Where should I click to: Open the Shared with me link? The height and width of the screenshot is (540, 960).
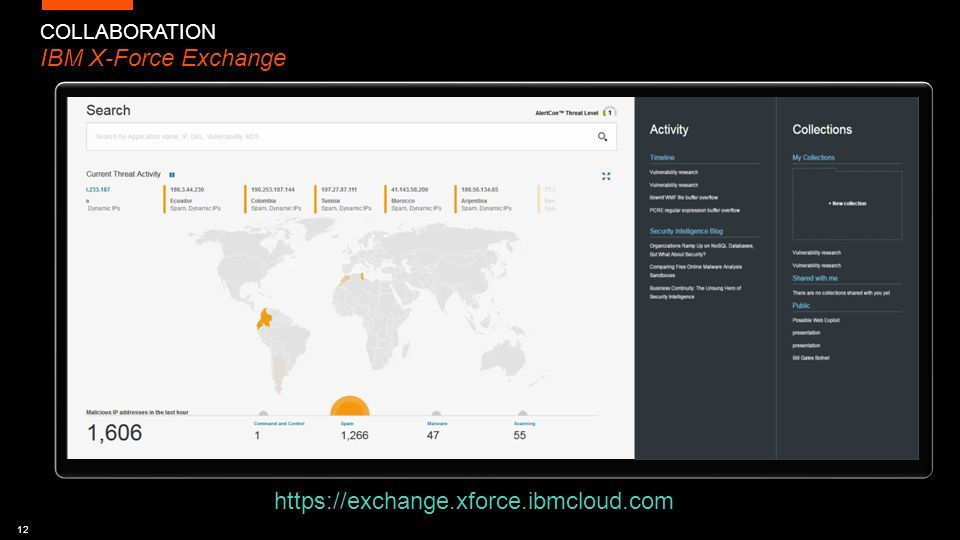[815, 278]
